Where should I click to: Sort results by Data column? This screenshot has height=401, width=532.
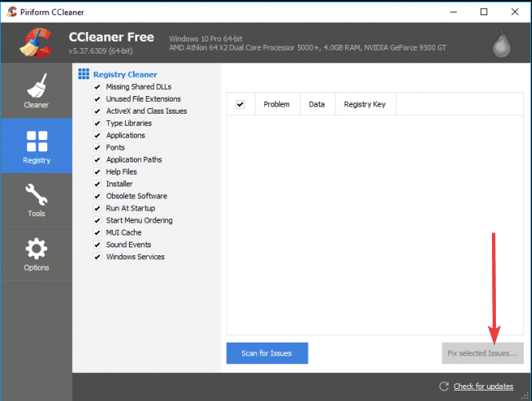click(x=317, y=104)
